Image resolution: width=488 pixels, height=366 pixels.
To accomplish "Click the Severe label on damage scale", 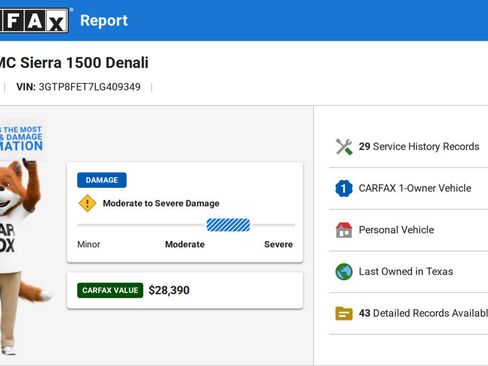I will tap(278, 244).
